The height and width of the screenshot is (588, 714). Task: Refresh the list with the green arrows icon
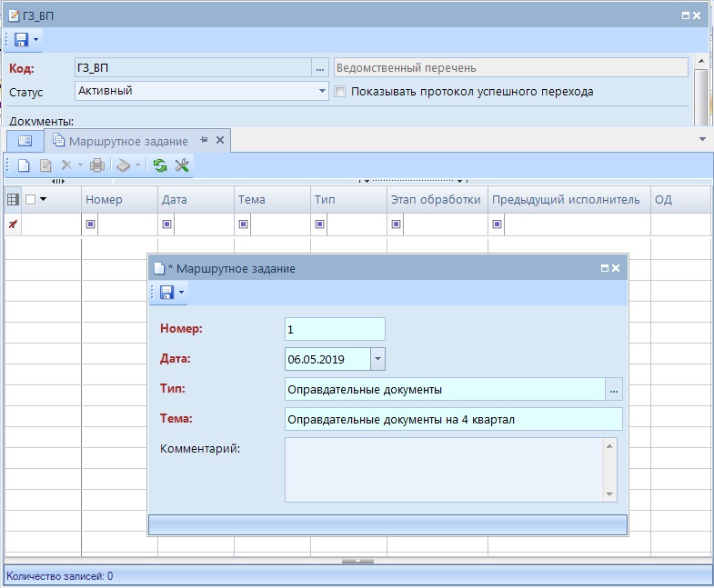tap(160, 165)
